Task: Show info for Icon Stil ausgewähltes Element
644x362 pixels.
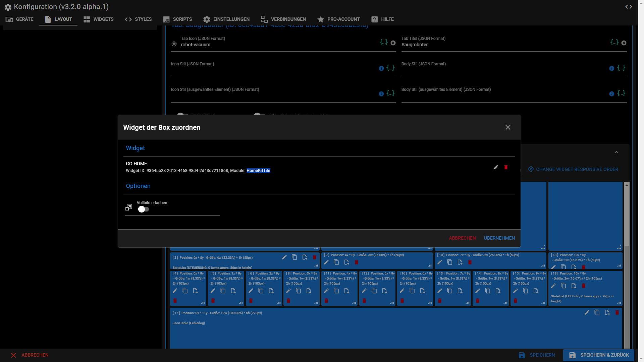Action: 381,94
